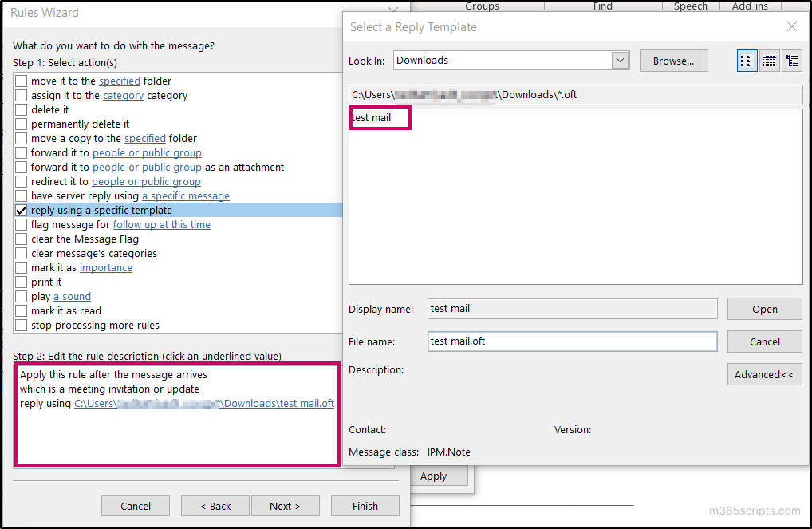Switch template dialog to details view
This screenshot has width=812, height=529.
point(769,60)
